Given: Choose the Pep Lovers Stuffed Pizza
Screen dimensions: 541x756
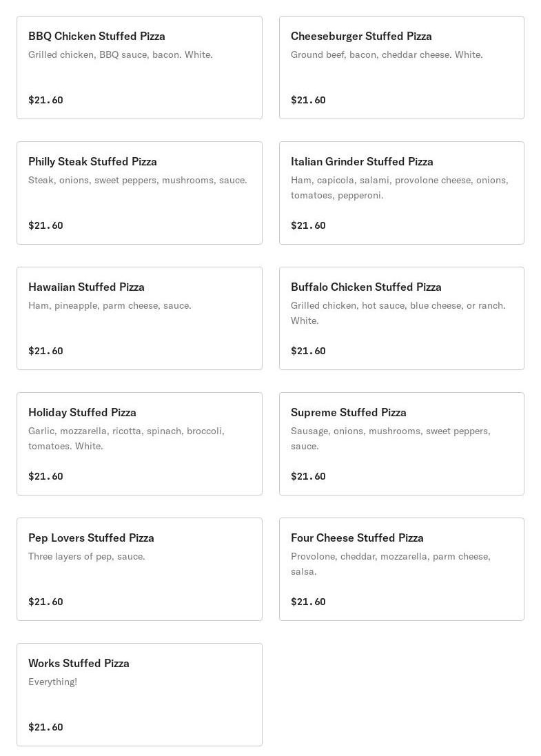Looking at the screenshot, I should [x=139, y=569].
